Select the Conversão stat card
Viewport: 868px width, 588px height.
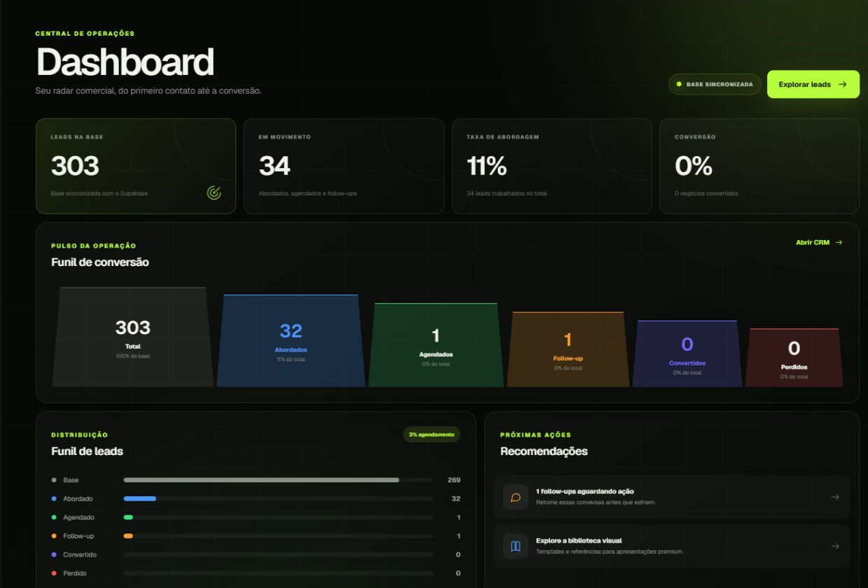(x=759, y=166)
